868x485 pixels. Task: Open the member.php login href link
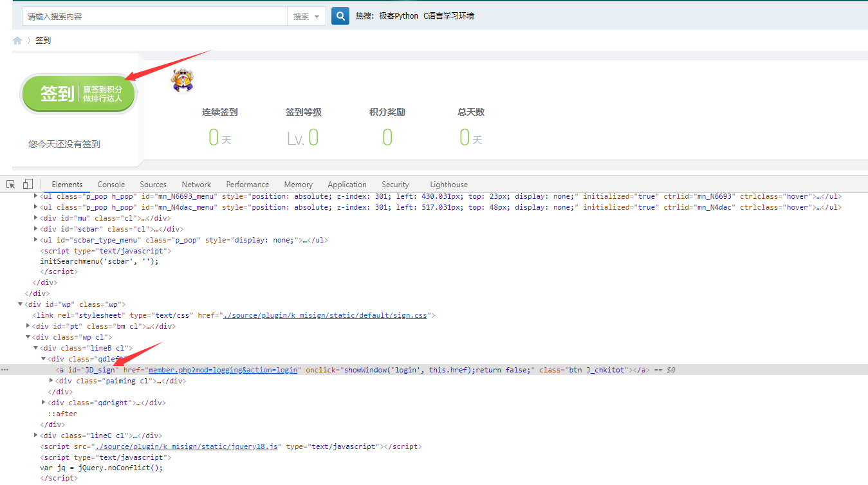(x=223, y=370)
